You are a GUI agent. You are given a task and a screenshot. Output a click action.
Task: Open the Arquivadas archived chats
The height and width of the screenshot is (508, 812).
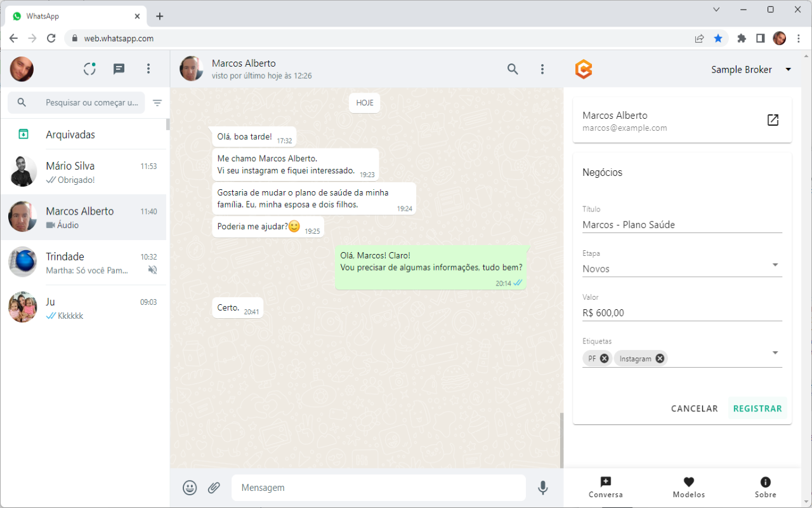coord(83,134)
